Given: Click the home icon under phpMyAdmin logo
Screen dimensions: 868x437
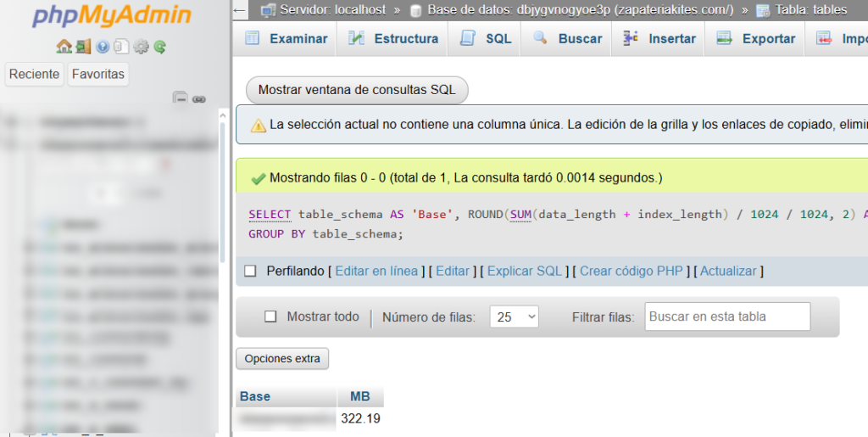Looking at the screenshot, I should [x=64, y=47].
